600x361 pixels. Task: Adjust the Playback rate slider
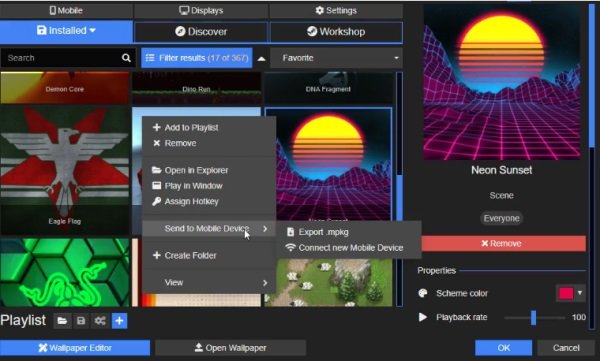tap(534, 317)
